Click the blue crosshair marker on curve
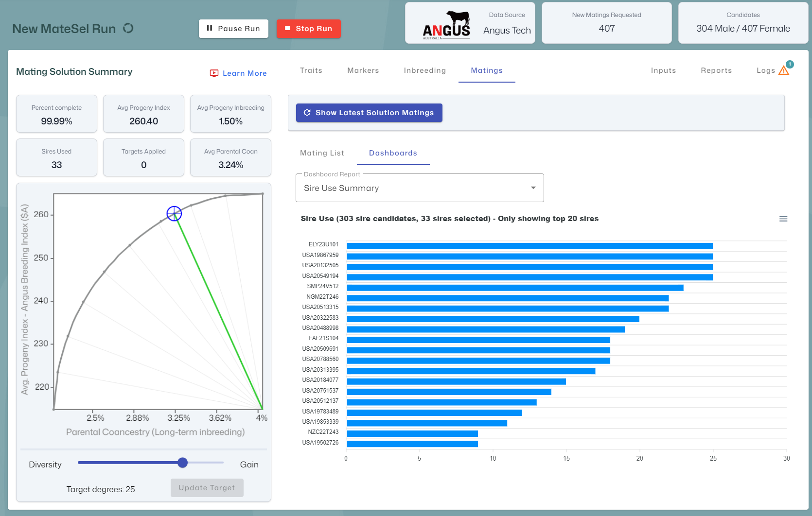 [x=174, y=213]
